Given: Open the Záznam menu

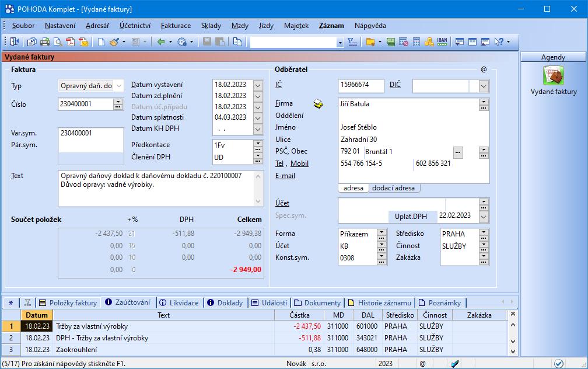Looking at the screenshot, I should [331, 26].
